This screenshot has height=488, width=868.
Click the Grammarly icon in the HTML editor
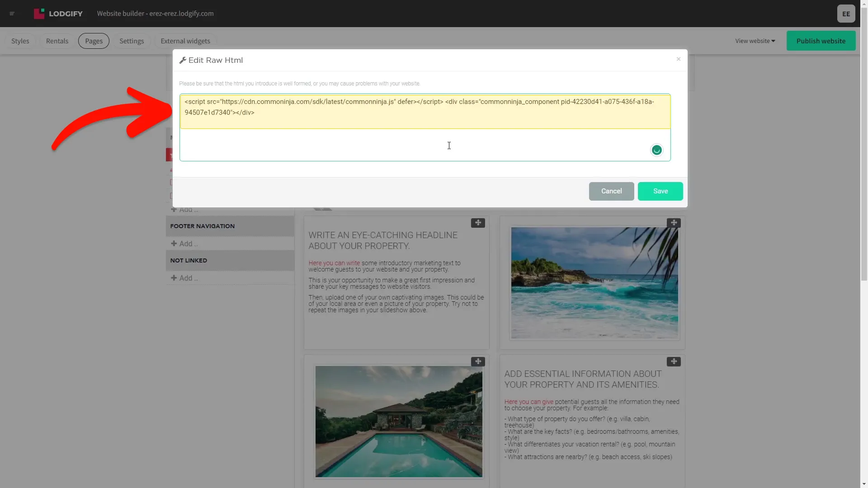pyautogui.click(x=656, y=150)
